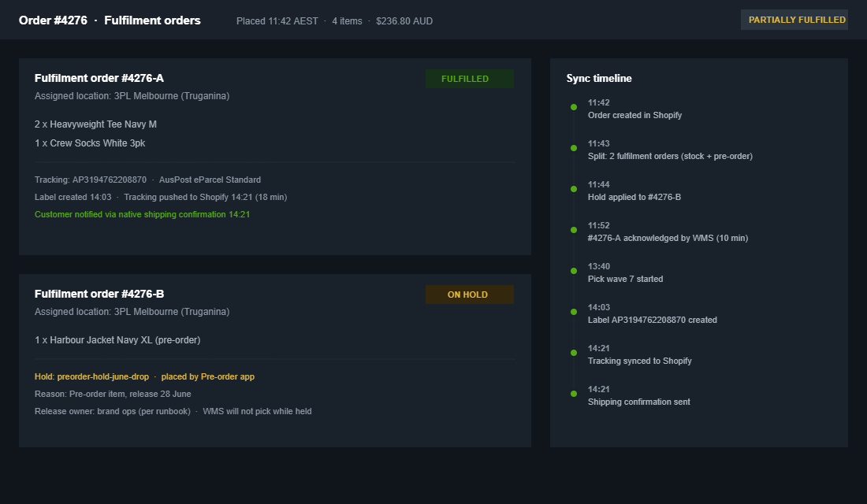Viewport: 867px width, 504px height.
Task: Open Fulfilment order #4276-B title
Action: (99, 294)
